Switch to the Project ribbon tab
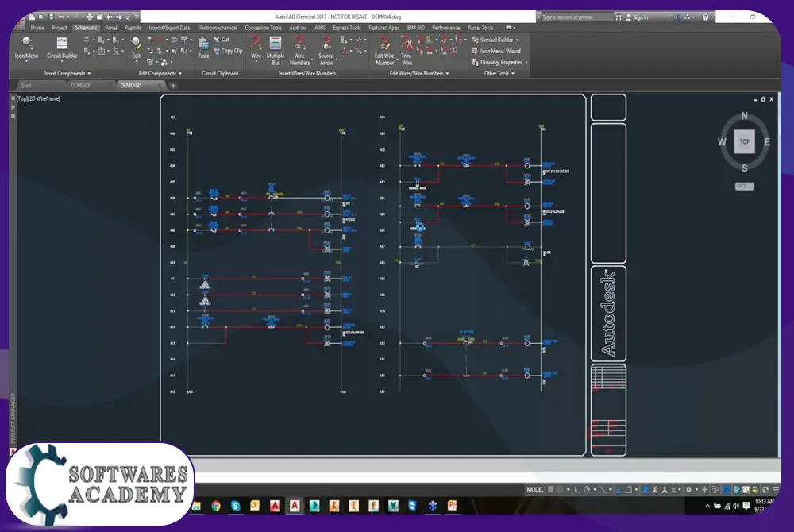This screenshot has height=532, width=794. 60,28
